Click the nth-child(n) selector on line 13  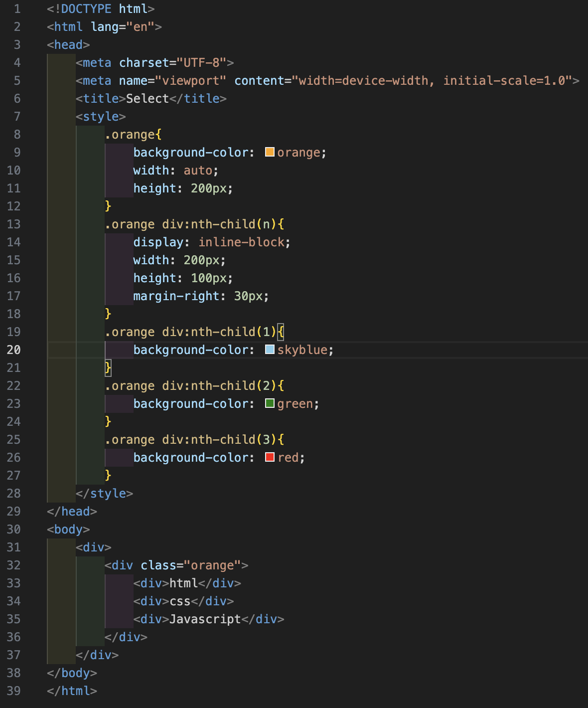pos(191,224)
